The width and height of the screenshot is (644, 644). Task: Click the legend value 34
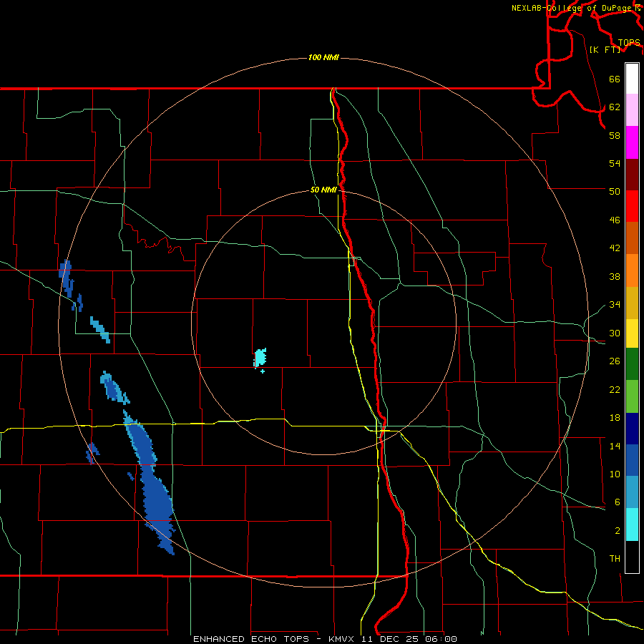[615, 305]
